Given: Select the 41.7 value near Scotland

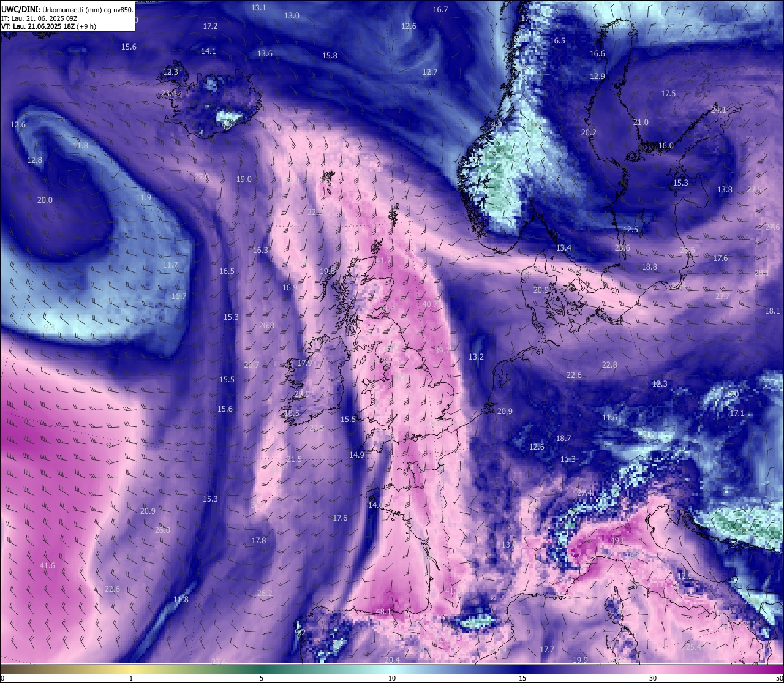Looking at the screenshot, I should 383,261.
